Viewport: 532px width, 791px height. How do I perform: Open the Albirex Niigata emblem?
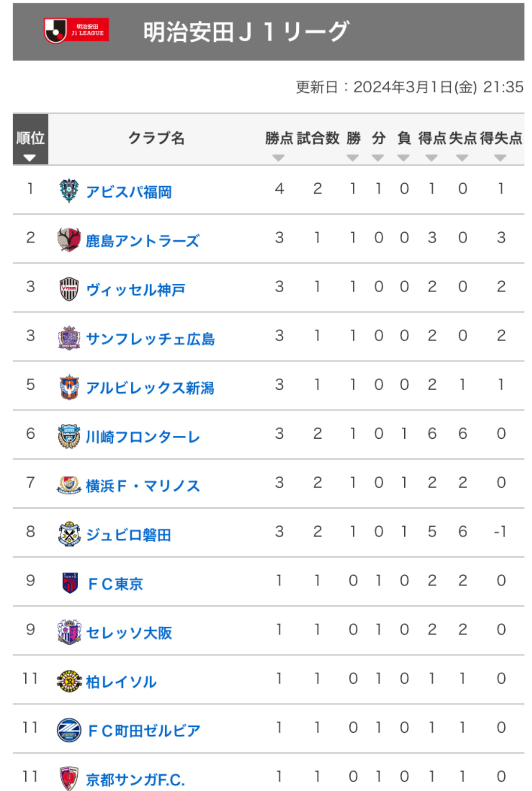pyautogui.click(x=69, y=387)
